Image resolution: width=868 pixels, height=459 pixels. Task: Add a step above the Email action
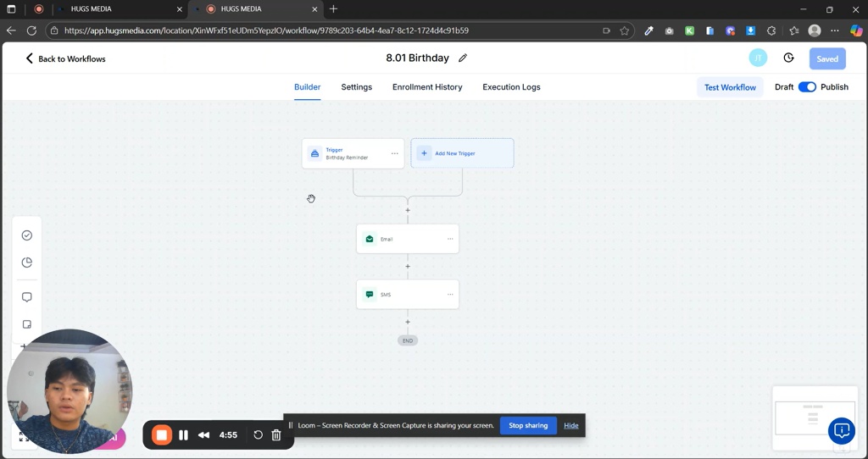pos(408,210)
